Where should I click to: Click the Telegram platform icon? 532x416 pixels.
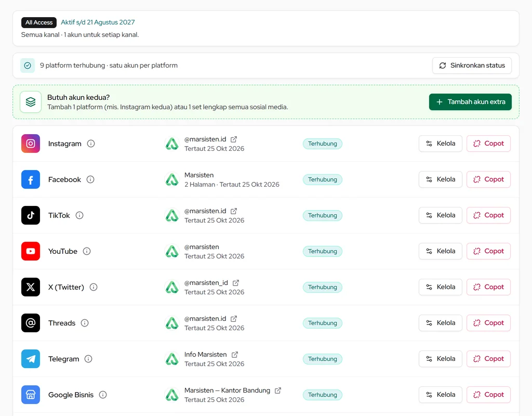(31, 359)
